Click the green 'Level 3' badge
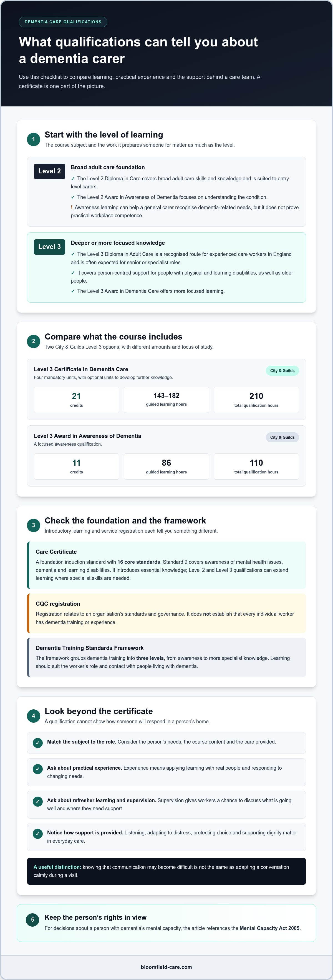The width and height of the screenshot is (333, 980). tap(49, 247)
